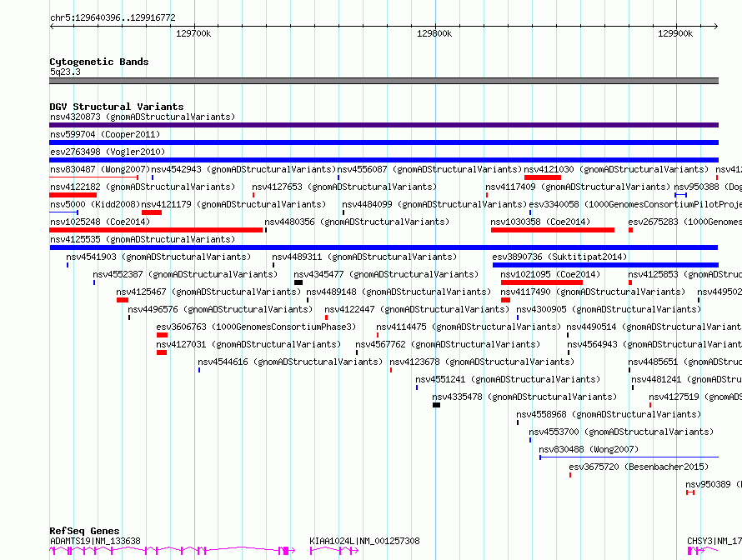Select the nsv599704 Cooper2011 blue bar
742x560 pixels.
tap(384, 142)
